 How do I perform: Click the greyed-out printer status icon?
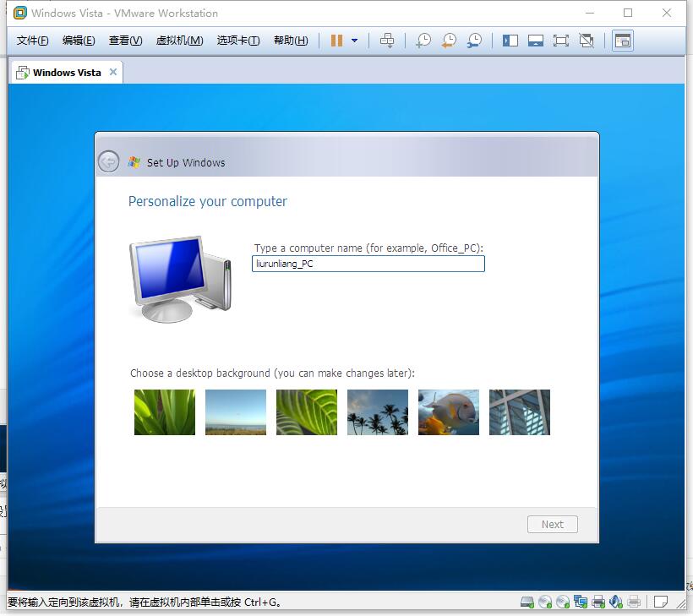coord(634,602)
